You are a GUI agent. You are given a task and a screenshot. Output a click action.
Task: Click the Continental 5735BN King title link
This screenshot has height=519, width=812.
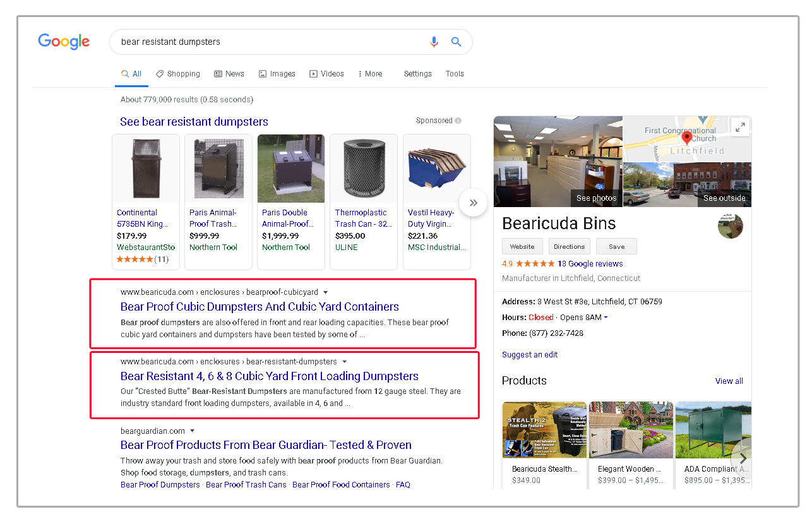click(143, 218)
